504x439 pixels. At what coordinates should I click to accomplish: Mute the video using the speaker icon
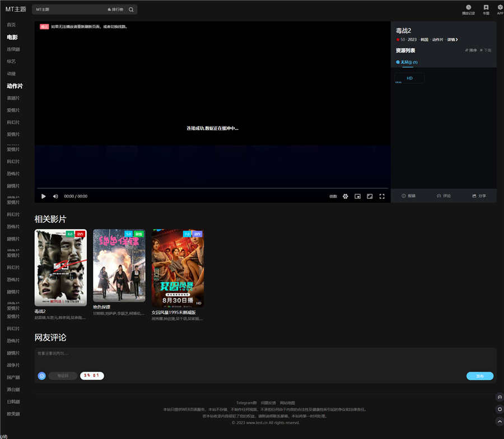click(55, 197)
